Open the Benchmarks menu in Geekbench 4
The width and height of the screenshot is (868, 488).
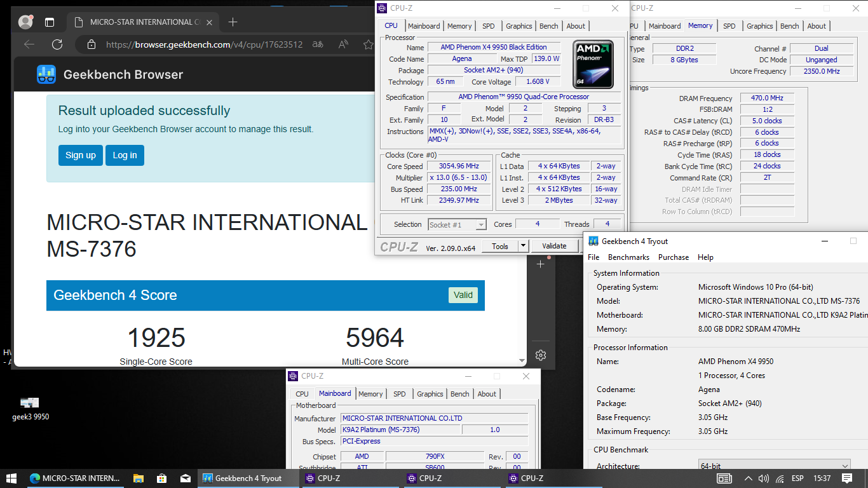(628, 257)
